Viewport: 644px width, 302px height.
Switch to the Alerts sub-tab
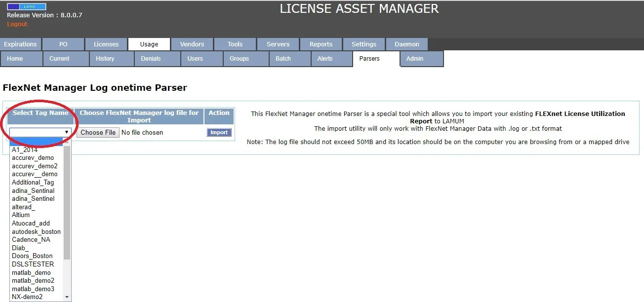[331, 59]
